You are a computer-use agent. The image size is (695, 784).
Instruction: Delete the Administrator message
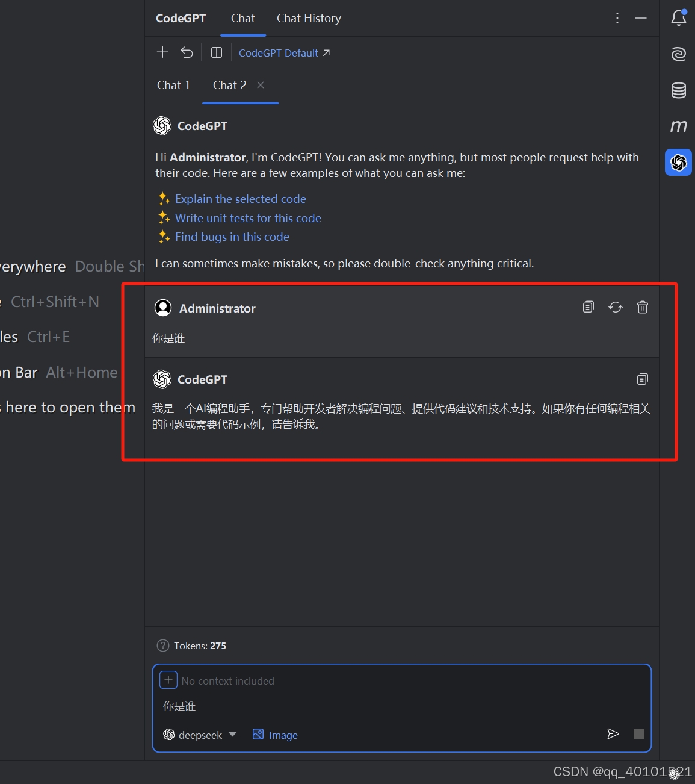tap(643, 308)
